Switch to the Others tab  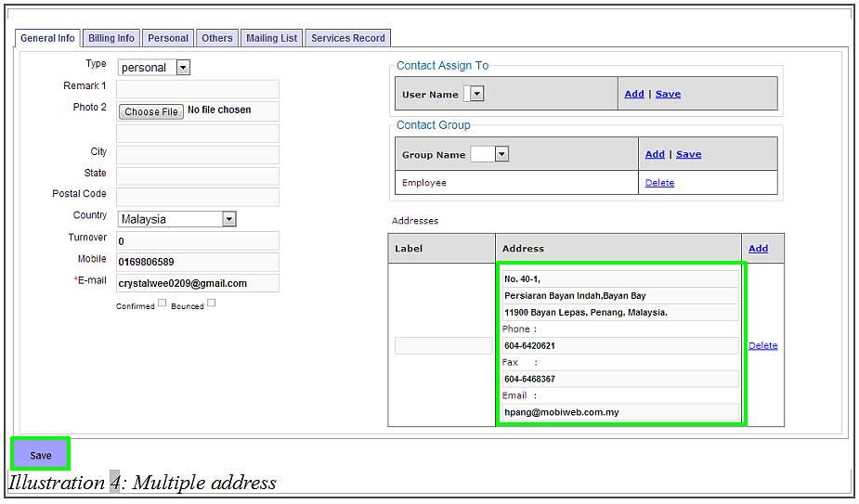[217, 38]
